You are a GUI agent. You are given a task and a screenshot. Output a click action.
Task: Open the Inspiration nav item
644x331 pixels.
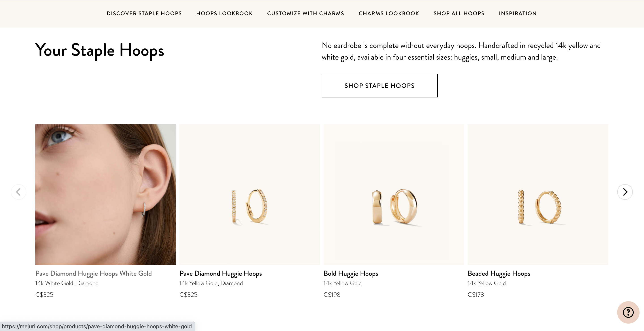click(x=518, y=13)
